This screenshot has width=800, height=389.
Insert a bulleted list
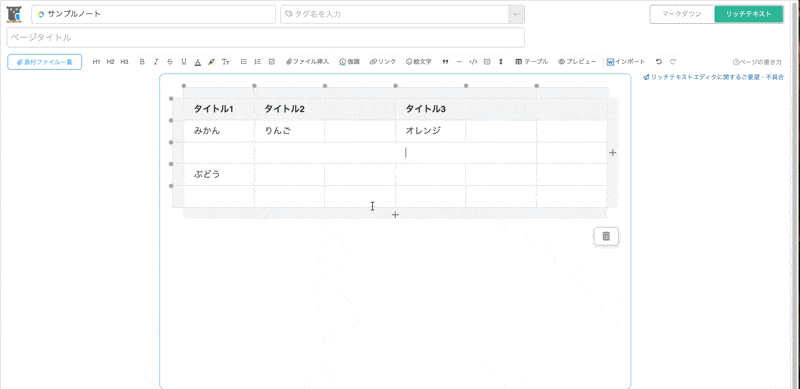coord(244,62)
